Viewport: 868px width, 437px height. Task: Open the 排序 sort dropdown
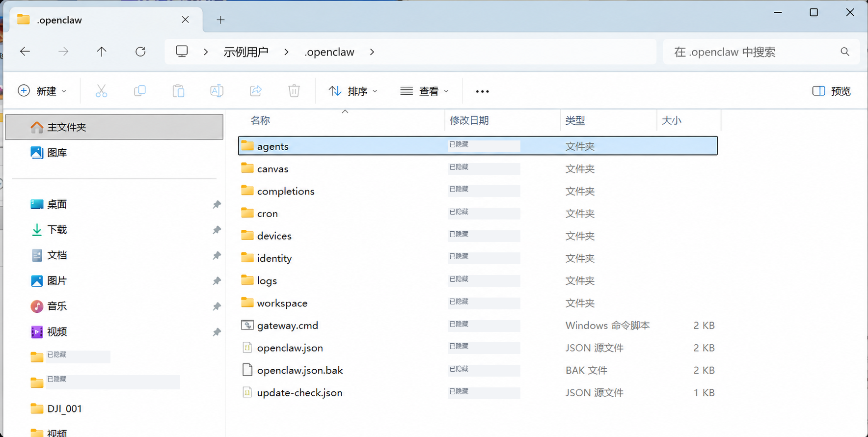tap(353, 91)
